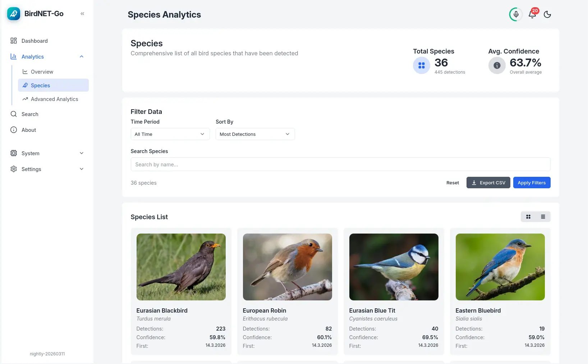Open the Time Period dropdown
The width and height of the screenshot is (588, 364).
(170, 134)
